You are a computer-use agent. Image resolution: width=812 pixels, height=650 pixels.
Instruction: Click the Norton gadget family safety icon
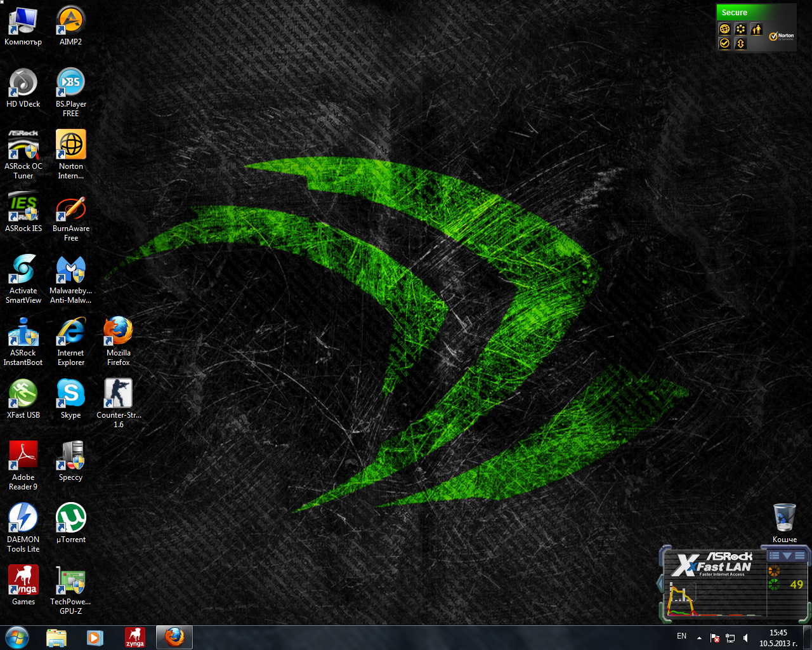tap(756, 29)
